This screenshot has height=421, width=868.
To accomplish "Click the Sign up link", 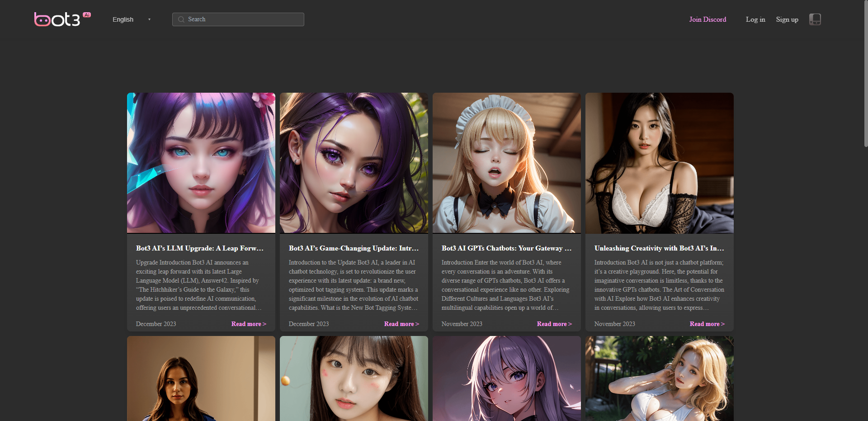I will point(787,19).
